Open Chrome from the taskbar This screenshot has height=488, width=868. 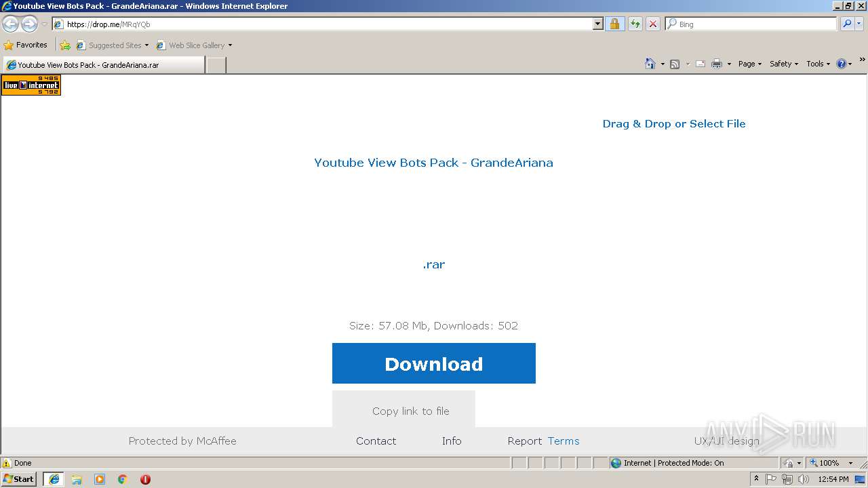click(x=123, y=479)
